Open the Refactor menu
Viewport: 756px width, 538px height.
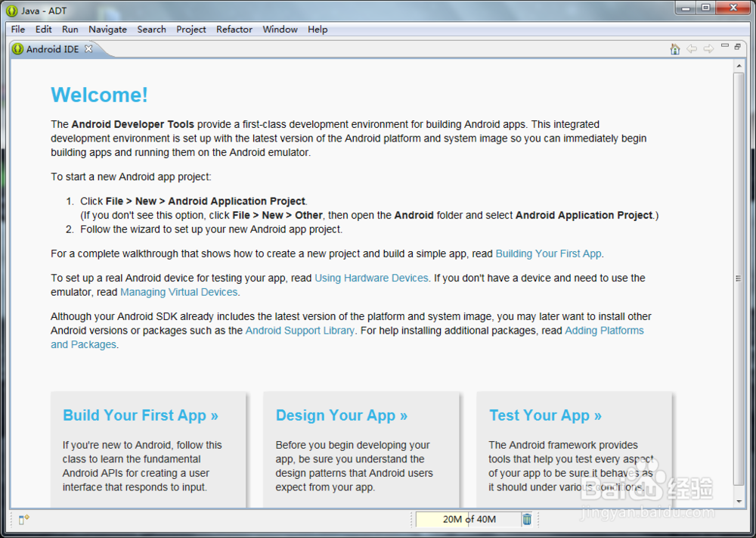(x=234, y=30)
